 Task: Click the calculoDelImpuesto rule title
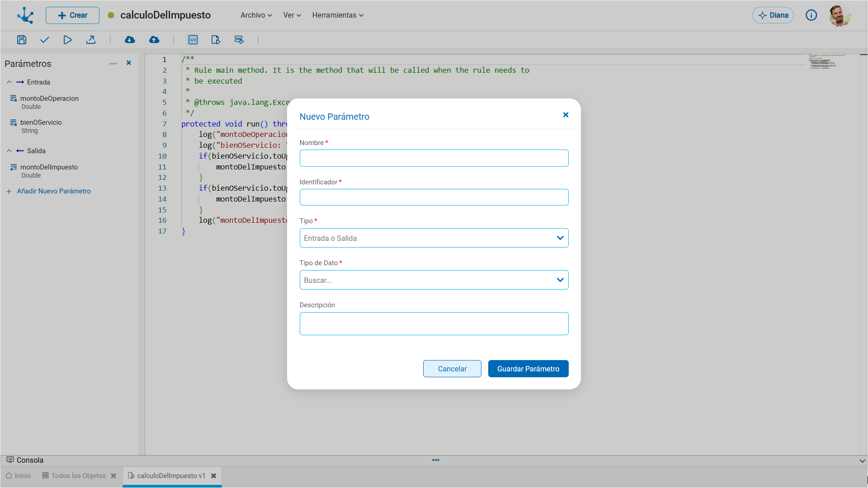pyautogui.click(x=165, y=15)
